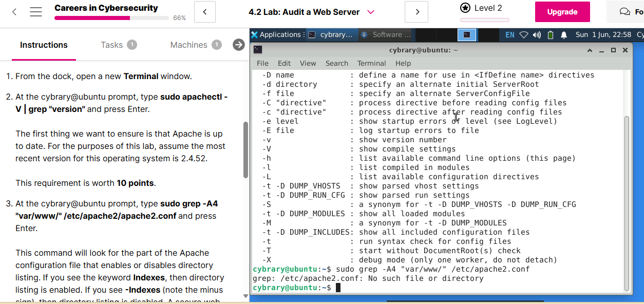Click the Upgrade button
The width and height of the screenshot is (644, 304).
(x=562, y=12)
